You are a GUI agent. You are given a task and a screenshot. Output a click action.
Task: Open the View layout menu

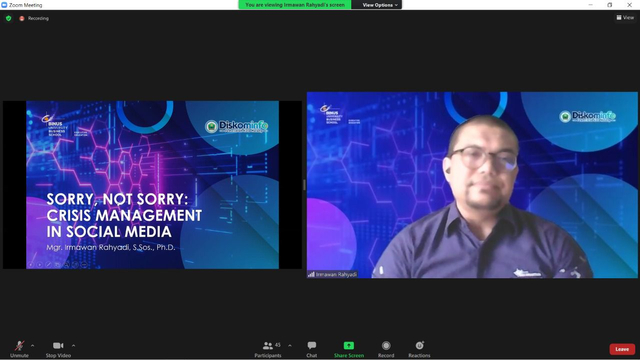(625, 18)
